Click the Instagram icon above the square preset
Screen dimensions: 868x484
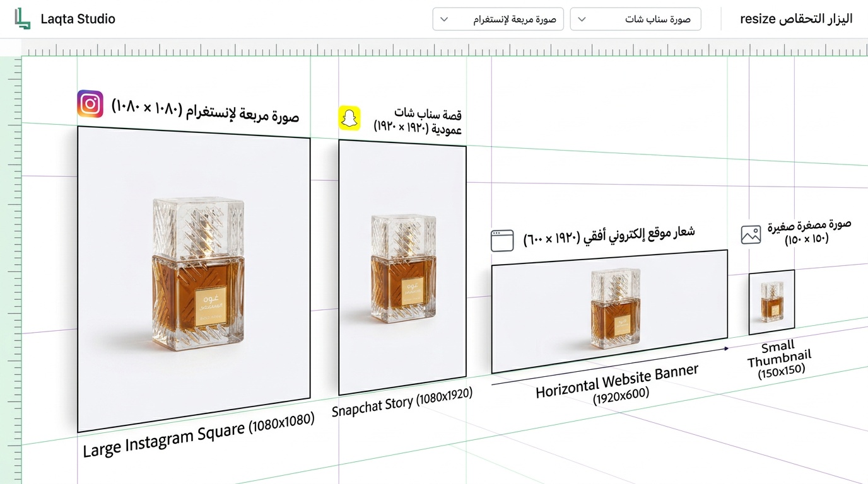pyautogui.click(x=90, y=103)
